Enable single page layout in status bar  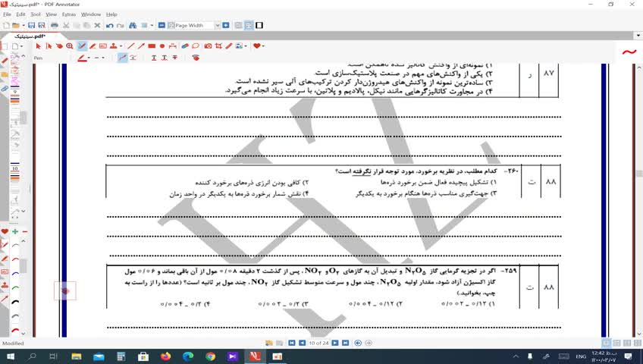606,343
